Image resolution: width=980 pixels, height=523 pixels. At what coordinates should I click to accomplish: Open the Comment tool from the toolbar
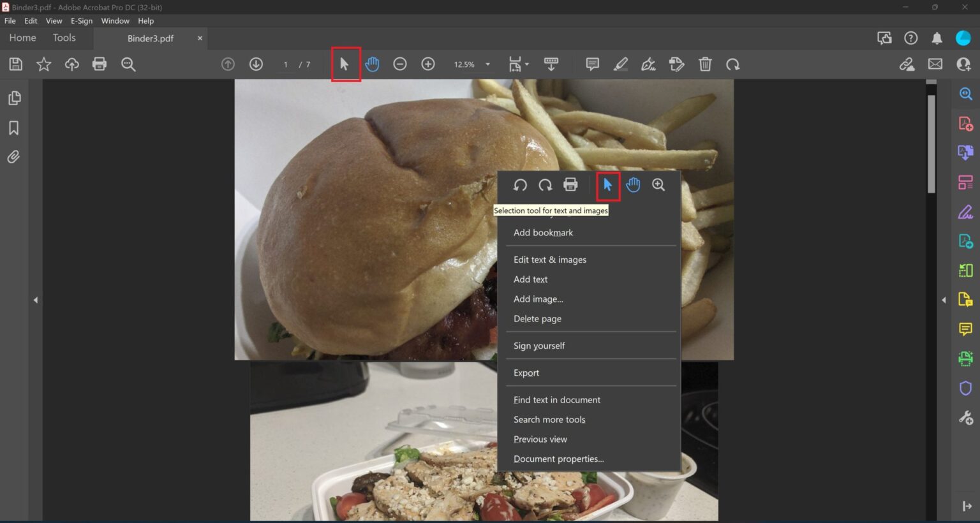click(x=592, y=64)
